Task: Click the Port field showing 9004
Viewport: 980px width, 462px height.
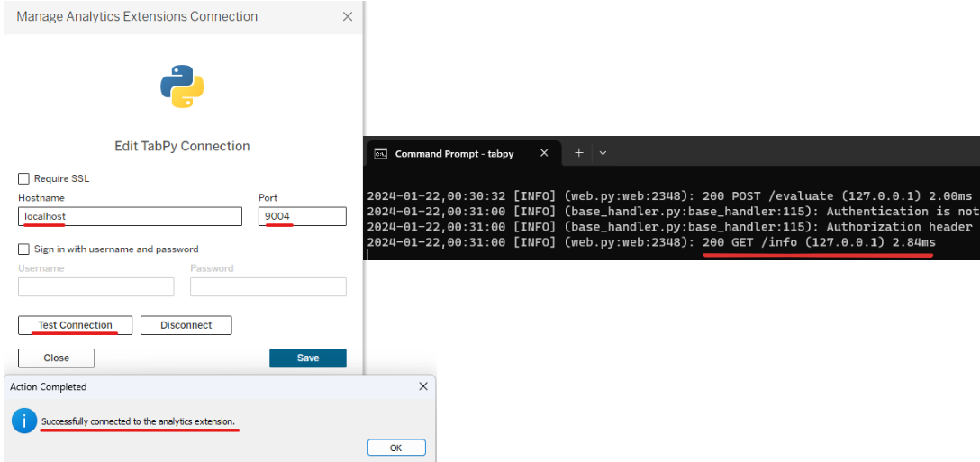Action: [303, 216]
